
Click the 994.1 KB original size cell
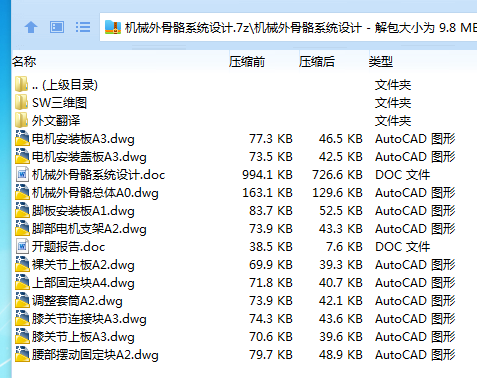(x=267, y=175)
